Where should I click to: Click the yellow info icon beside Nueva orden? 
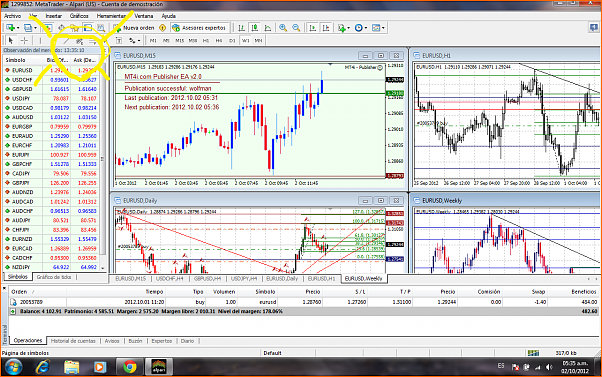click(162, 28)
